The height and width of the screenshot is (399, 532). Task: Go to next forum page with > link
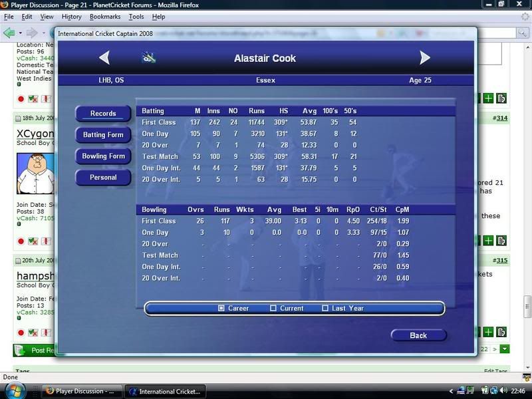tap(495, 349)
